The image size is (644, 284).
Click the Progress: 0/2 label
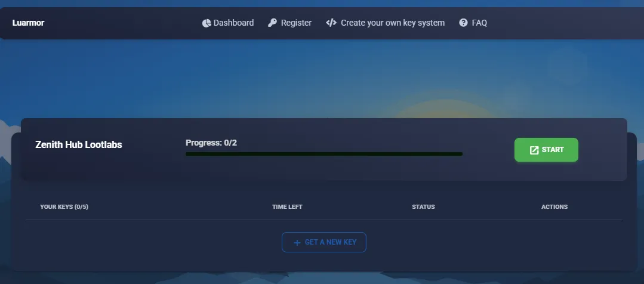coord(211,143)
